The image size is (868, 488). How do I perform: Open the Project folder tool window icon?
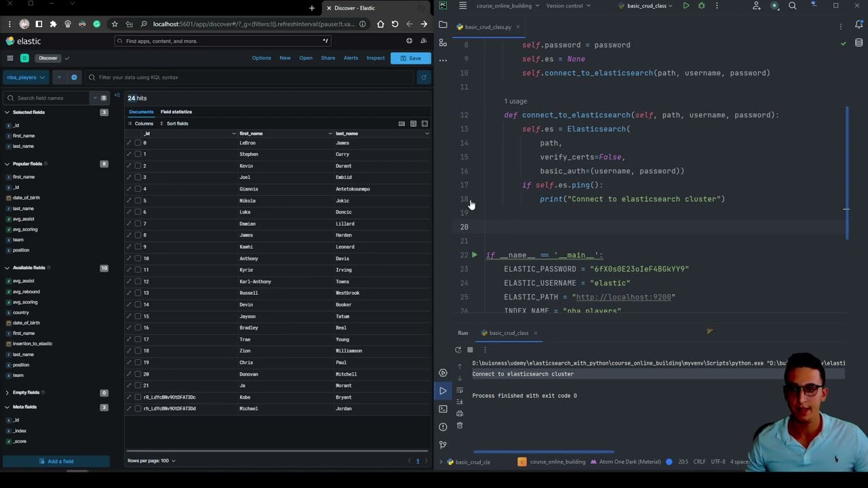click(x=443, y=25)
